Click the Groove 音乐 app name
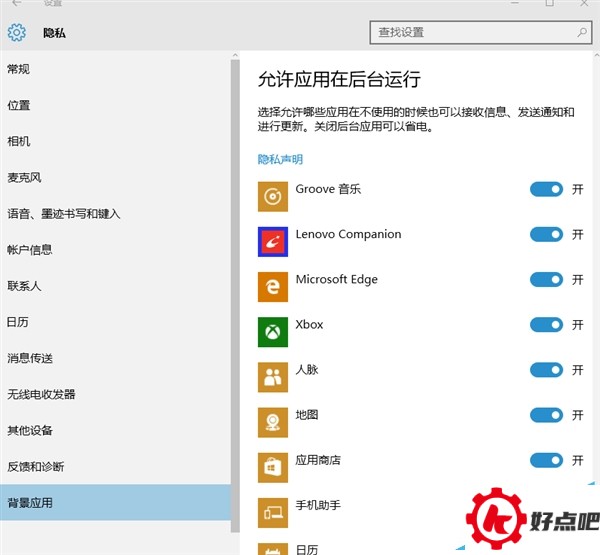Image resolution: width=600 pixels, height=555 pixels. 328,189
